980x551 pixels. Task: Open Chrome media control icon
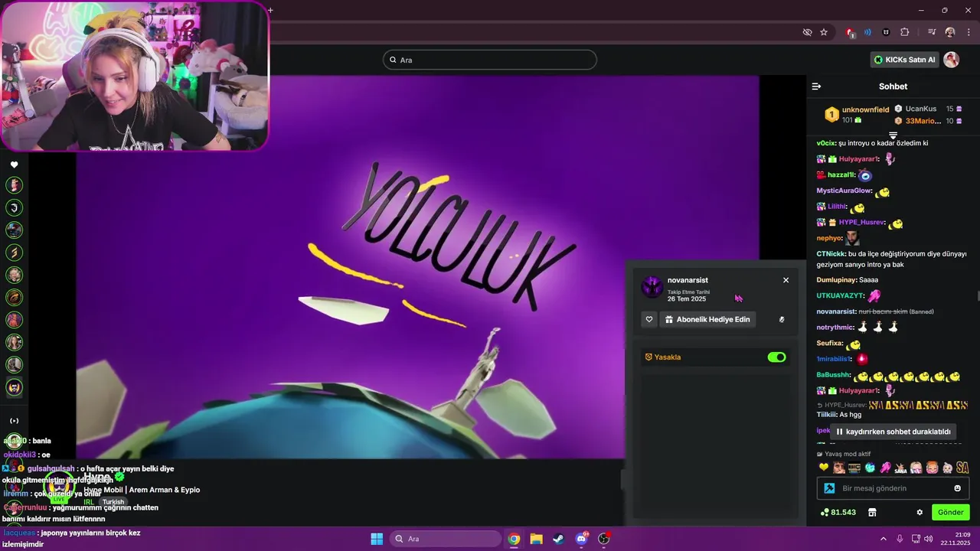click(x=932, y=32)
